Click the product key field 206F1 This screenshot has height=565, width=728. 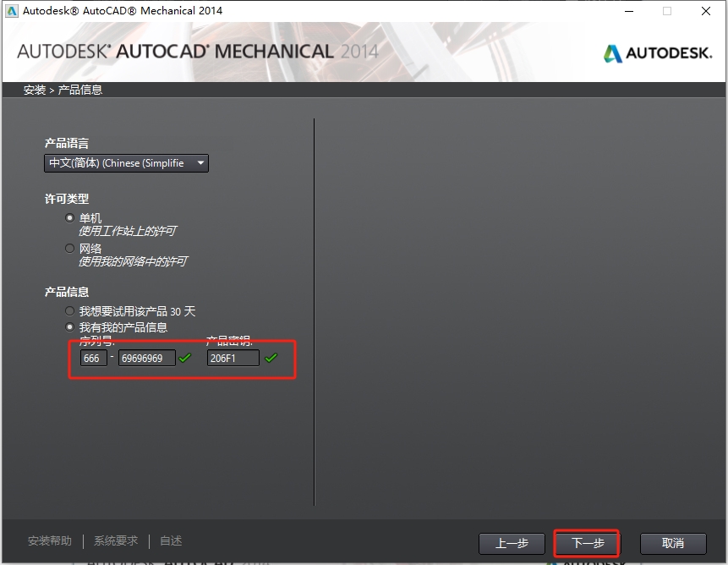(x=233, y=358)
